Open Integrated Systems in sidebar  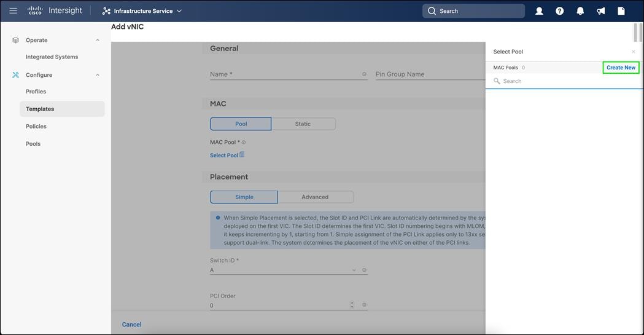point(52,57)
